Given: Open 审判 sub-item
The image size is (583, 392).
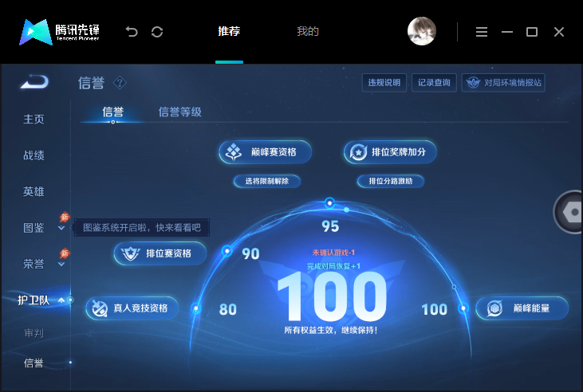Looking at the screenshot, I should (x=33, y=333).
